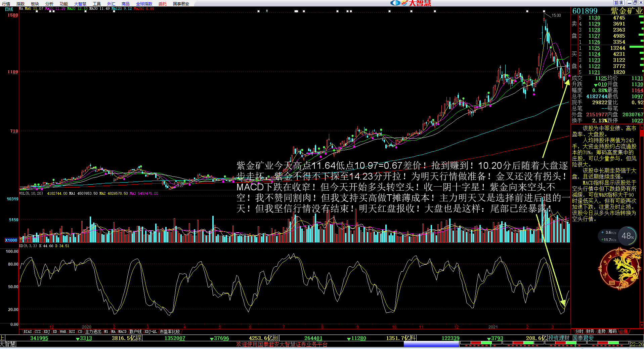Click the 15.00 peak price marker

556,15
